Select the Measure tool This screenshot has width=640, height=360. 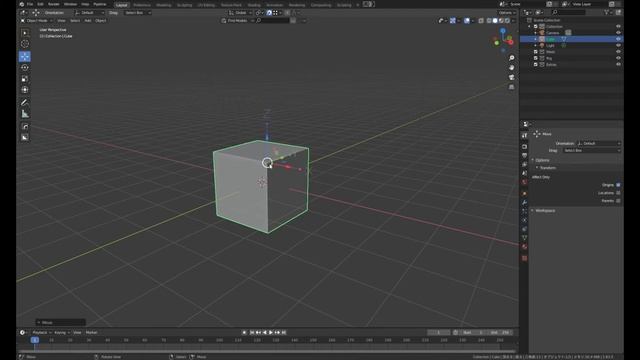[25, 114]
